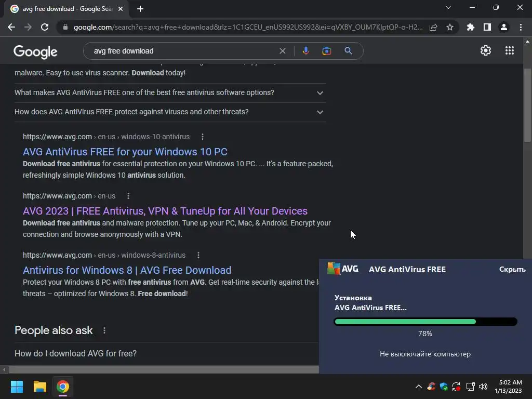Open more options for windows-8-antivirus result
Image resolution: width=532 pixels, height=399 pixels.
tap(198, 255)
